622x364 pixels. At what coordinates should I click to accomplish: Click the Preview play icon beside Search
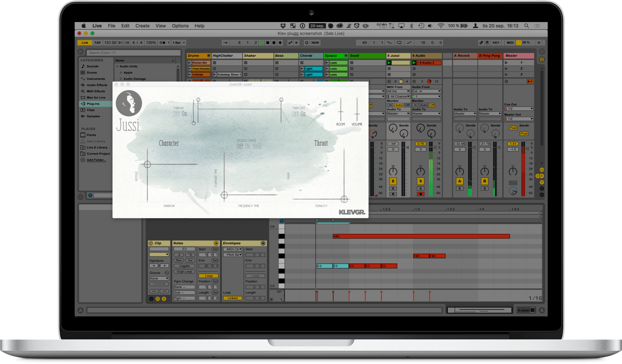pos(81,52)
